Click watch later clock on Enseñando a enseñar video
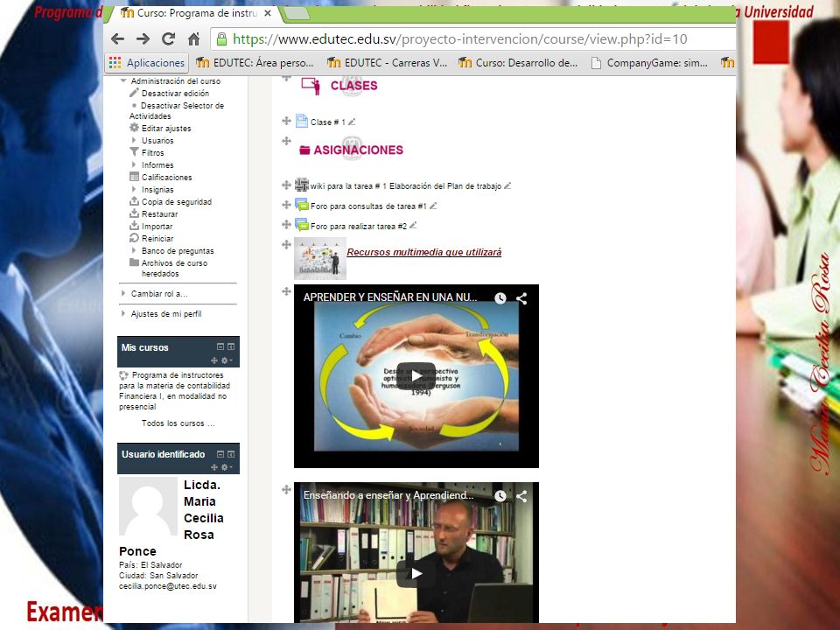The width and height of the screenshot is (840, 630). [x=500, y=496]
